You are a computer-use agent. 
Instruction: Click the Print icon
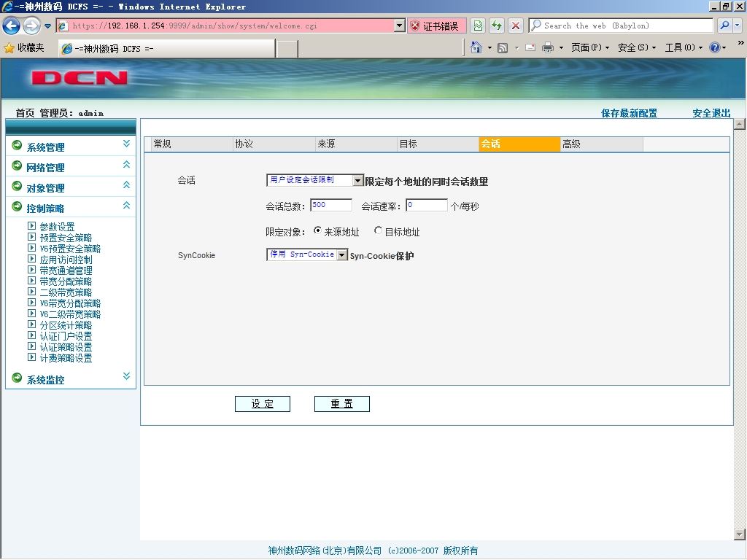pos(548,47)
